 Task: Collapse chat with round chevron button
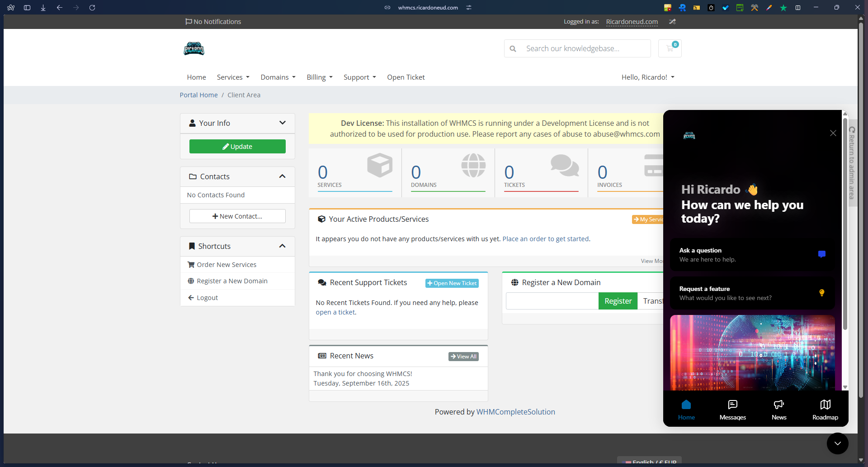tap(837, 443)
